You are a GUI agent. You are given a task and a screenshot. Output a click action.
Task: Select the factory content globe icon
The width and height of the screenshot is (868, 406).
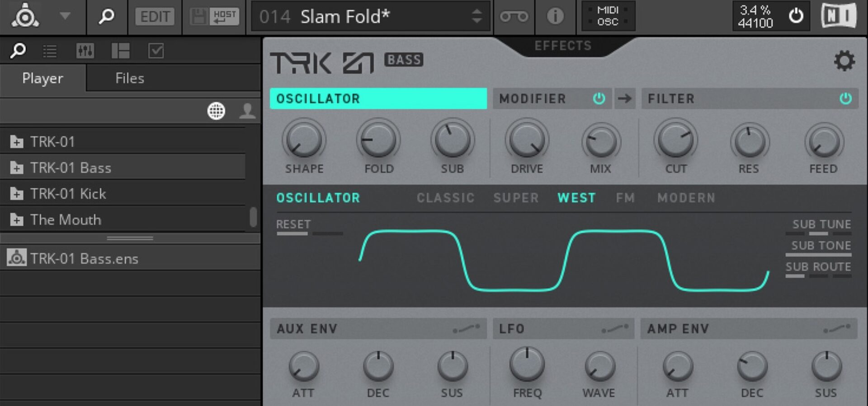point(216,111)
